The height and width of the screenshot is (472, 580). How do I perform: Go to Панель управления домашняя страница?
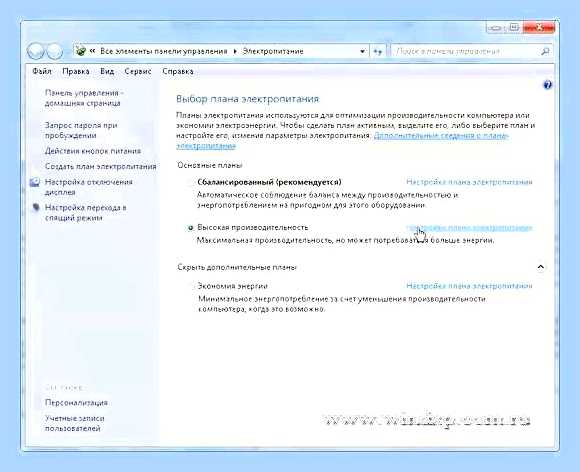click(84, 98)
